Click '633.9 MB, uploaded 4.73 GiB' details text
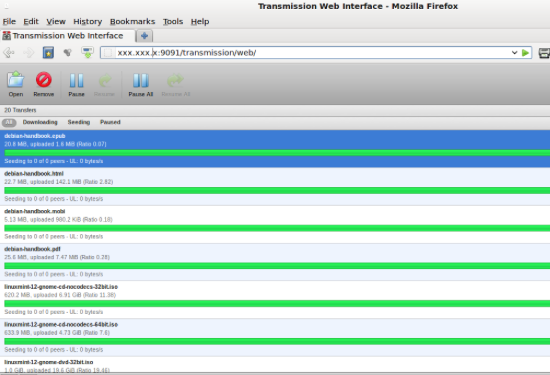The height and width of the screenshot is (375, 550). [57, 333]
